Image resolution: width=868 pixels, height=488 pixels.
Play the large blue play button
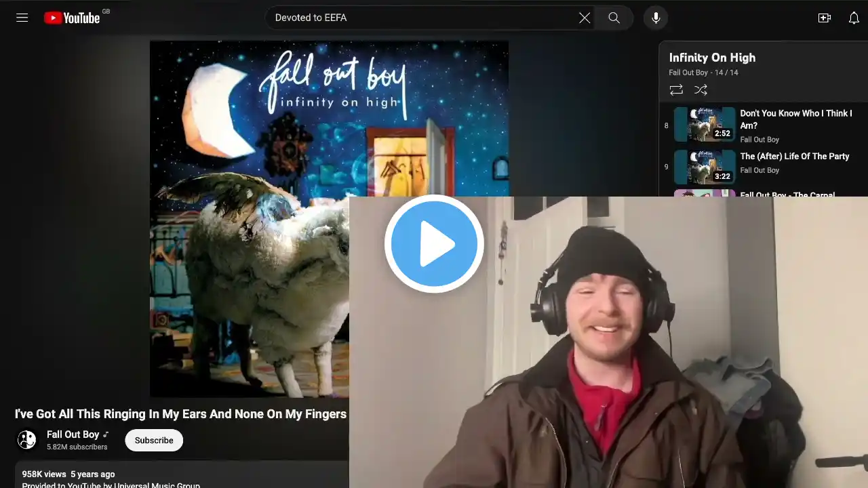434,244
